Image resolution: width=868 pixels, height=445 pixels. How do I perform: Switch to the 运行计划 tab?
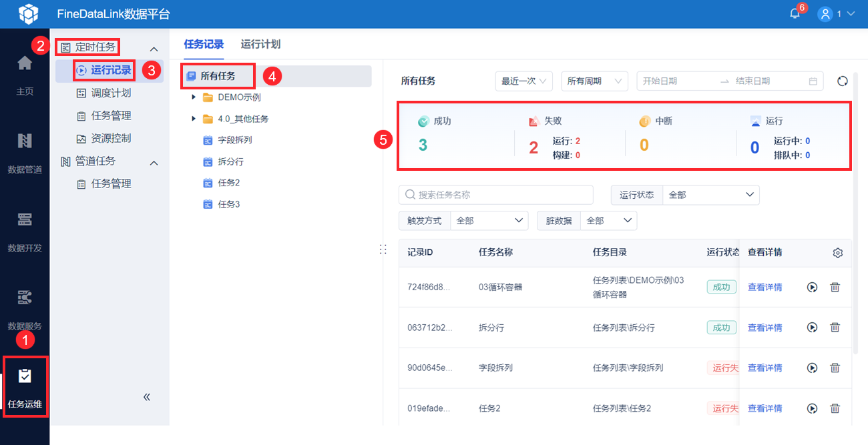[x=260, y=45]
